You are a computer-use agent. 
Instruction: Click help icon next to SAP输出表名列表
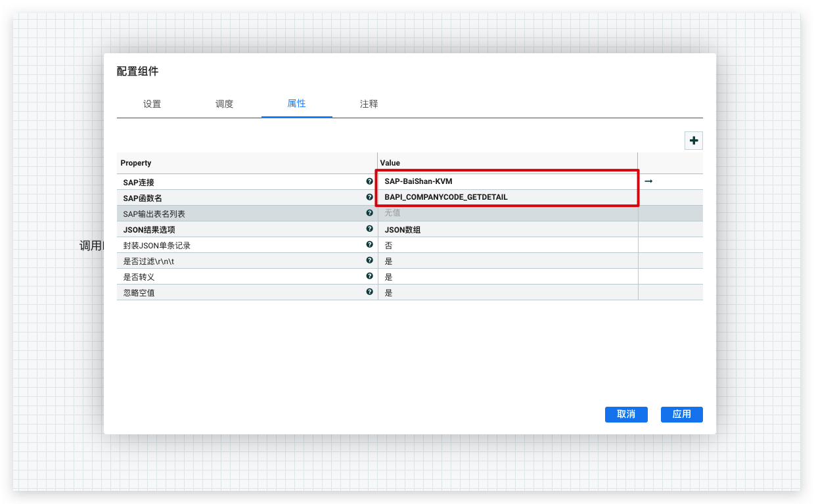[x=369, y=213]
